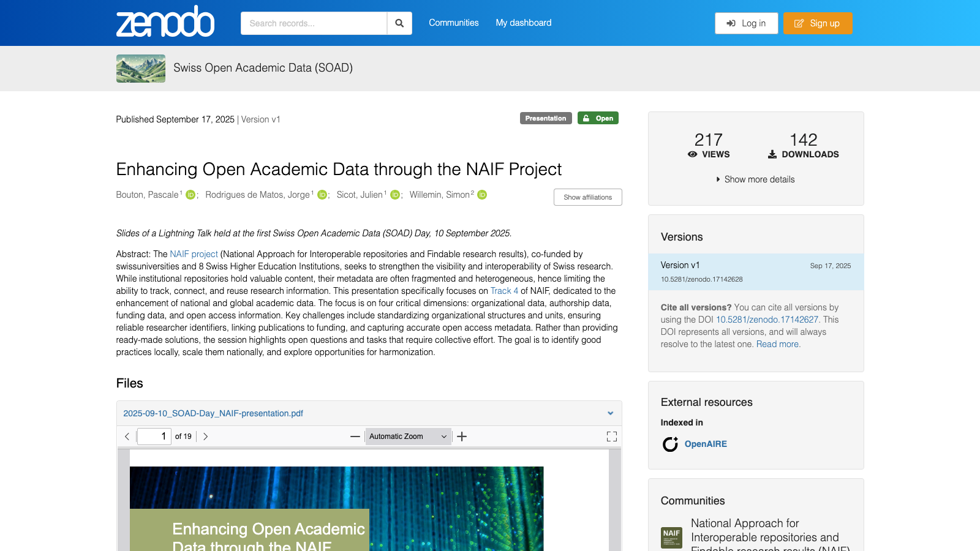
Task: Go to previous PDF page
Action: [x=127, y=437]
